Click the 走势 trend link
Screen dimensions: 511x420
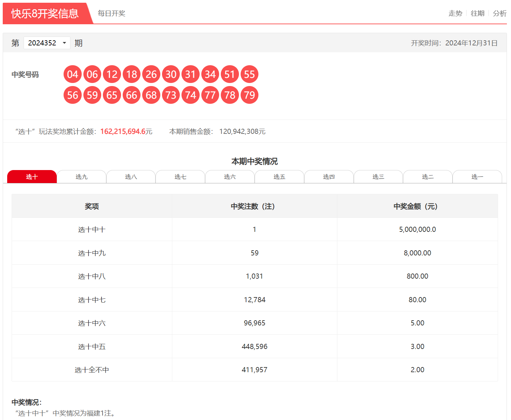pos(455,13)
